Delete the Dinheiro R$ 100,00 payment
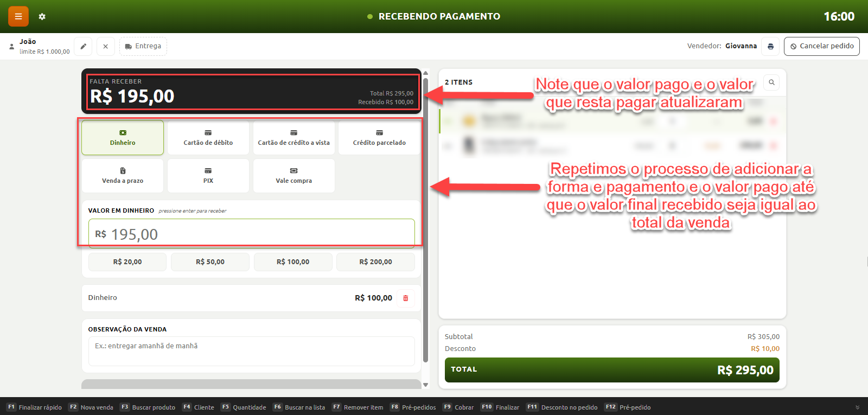868x415 pixels. pyautogui.click(x=406, y=298)
